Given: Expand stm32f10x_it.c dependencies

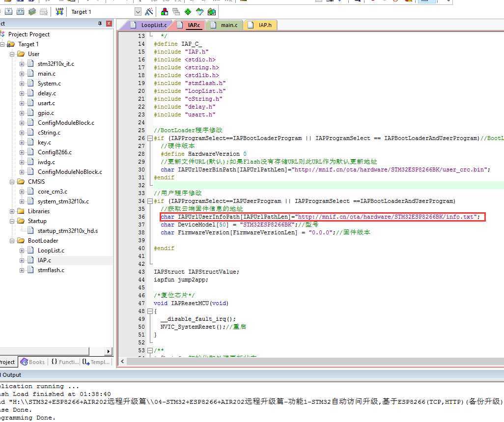Looking at the screenshot, I should pos(22,64).
